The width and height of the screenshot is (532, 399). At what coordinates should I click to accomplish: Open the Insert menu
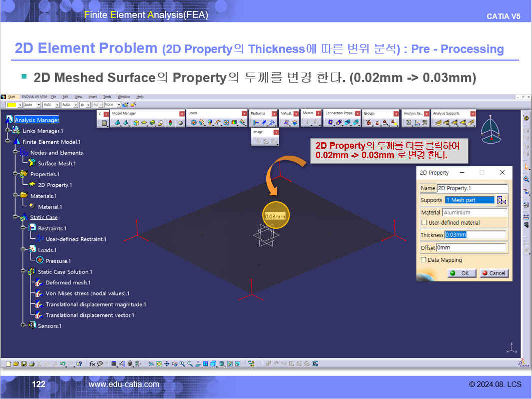(x=93, y=97)
